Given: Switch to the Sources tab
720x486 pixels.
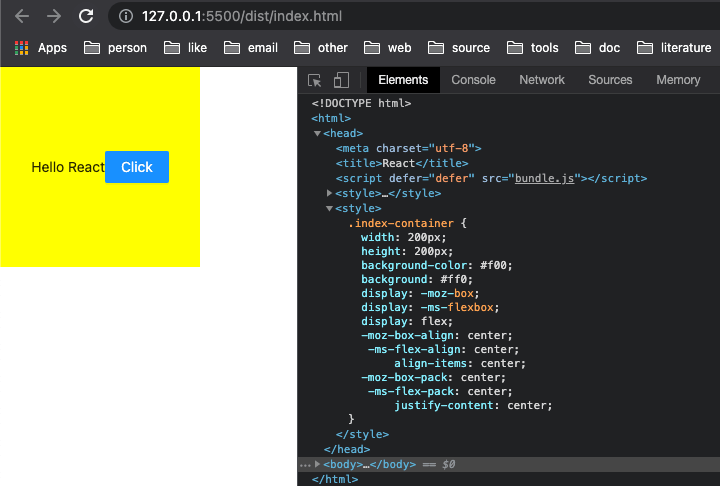Looking at the screenshot, I should tap(610, 80).
